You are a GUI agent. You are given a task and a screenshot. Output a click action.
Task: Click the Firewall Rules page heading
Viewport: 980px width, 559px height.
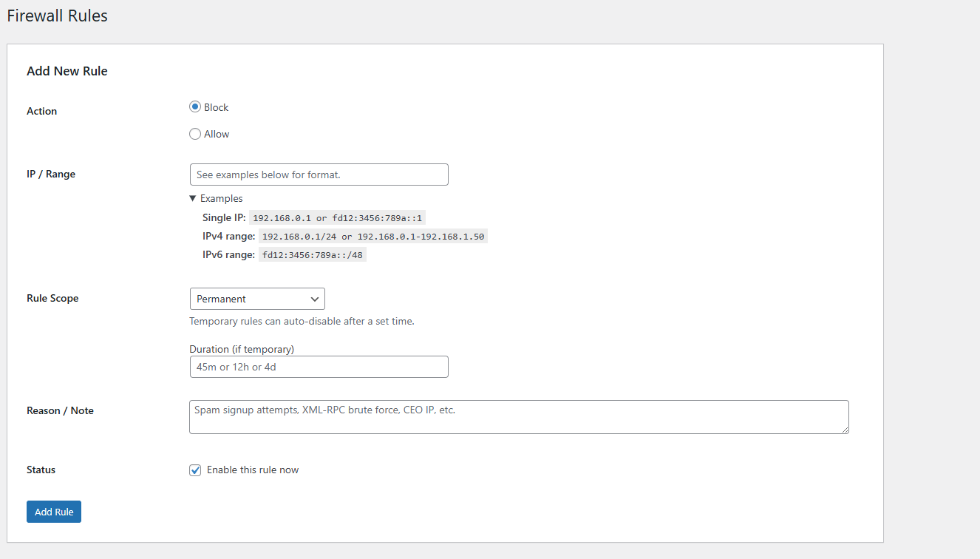point(57,15)
